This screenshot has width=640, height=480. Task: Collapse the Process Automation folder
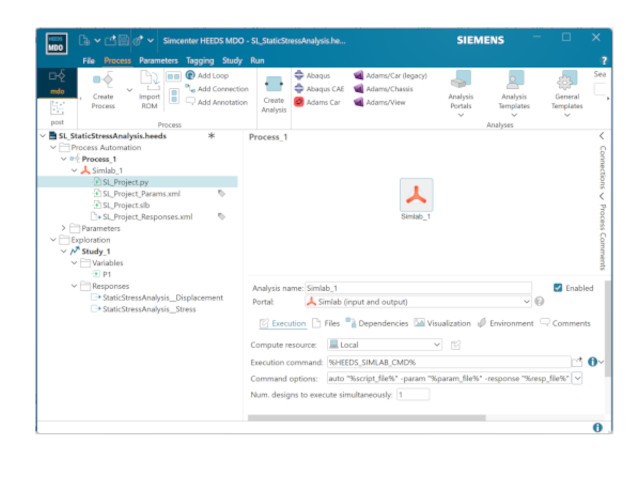click(53, 147)
